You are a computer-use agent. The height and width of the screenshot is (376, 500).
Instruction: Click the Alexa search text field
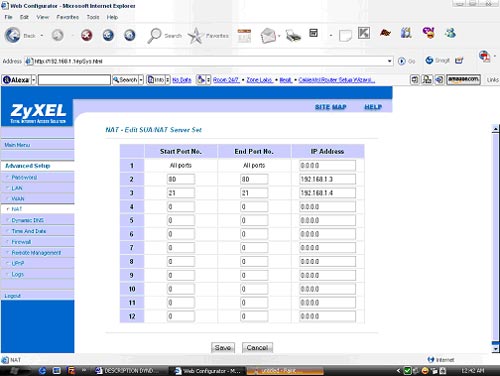pyautogui.click(x=74, y=80)
